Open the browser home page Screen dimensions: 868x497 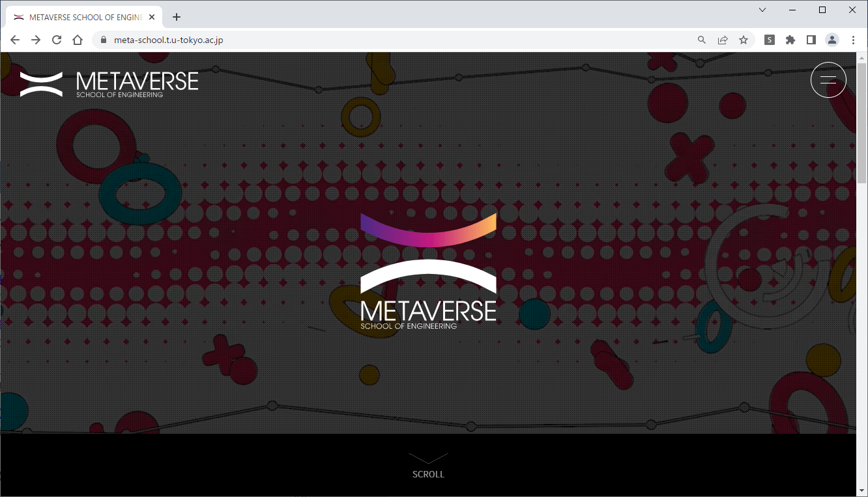click(78, 40)
